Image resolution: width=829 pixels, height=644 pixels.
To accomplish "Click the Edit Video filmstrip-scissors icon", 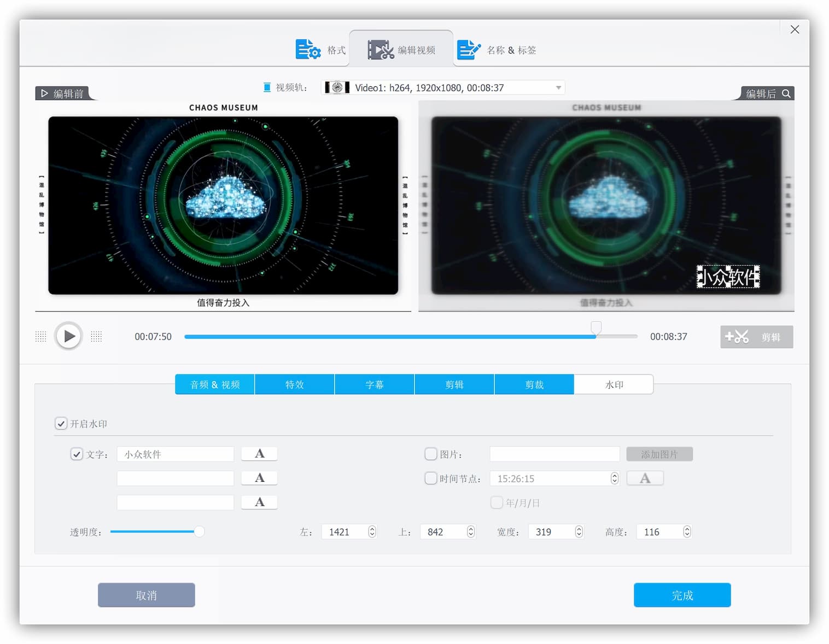I will pos(381,50).
